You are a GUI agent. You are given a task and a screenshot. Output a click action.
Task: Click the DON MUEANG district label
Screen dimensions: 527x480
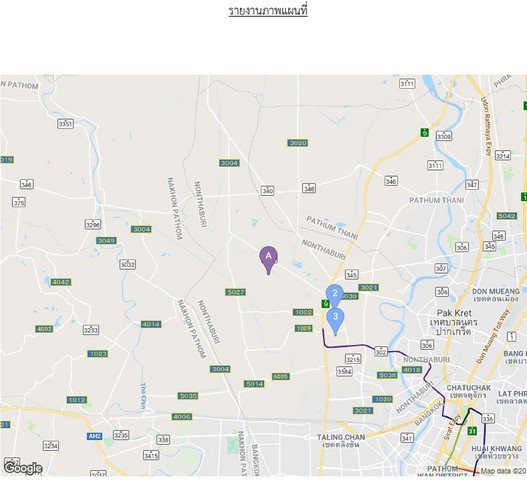(x=496, y=291)
